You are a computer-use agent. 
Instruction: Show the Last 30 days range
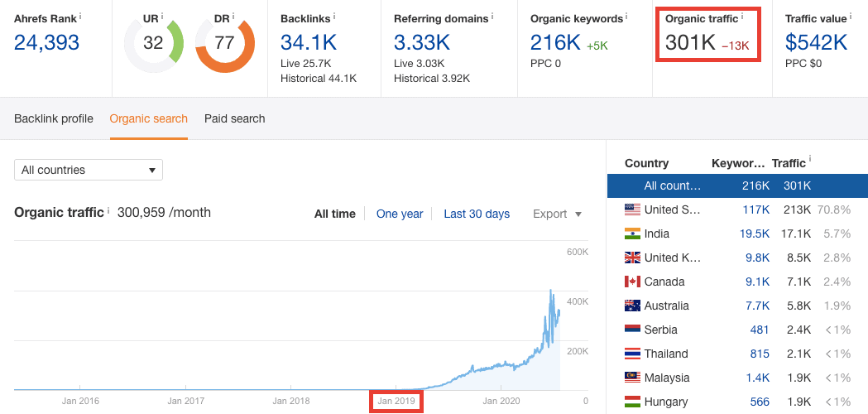coord(477,214)
